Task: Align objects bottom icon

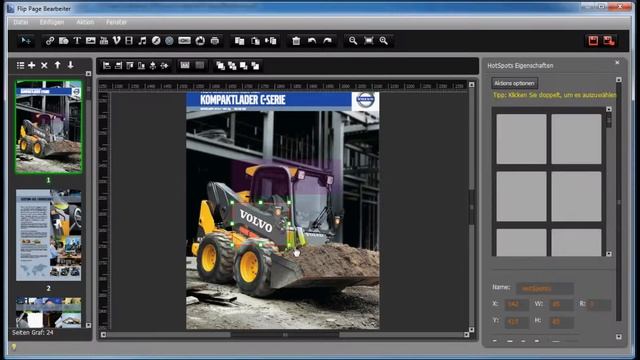Action: coord(141,65)
